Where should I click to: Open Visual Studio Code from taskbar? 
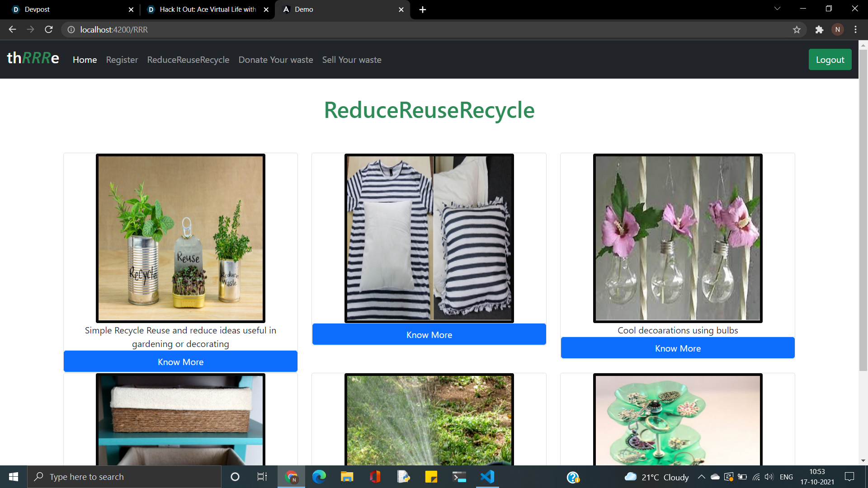pos(487,477)
